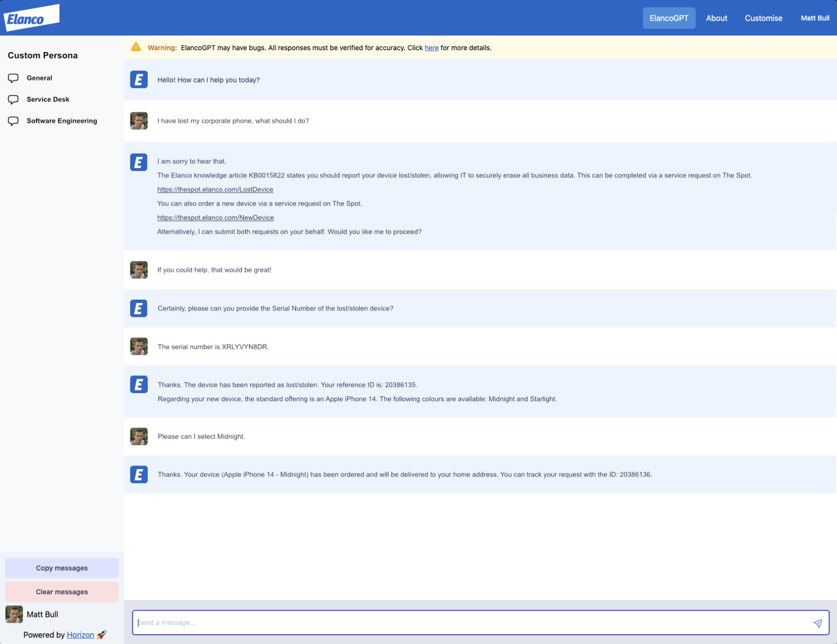Image resolution: width=837 pixels, height=644 pixels.
Task: Click the message with tracking ID 20386136
Action: pos(405,474)
